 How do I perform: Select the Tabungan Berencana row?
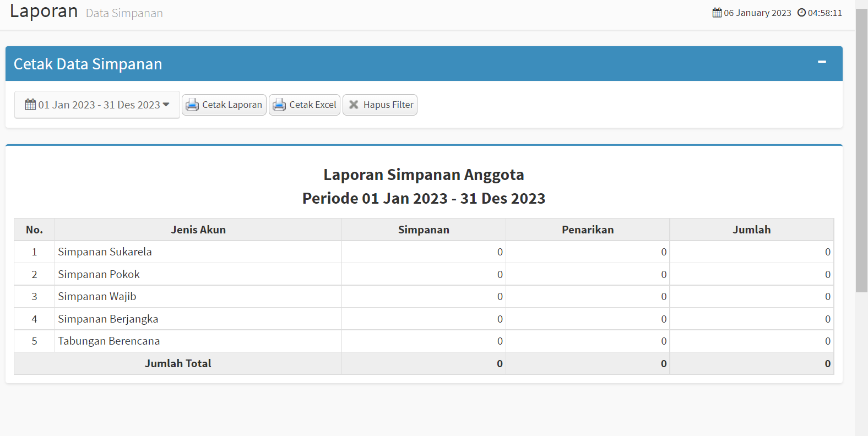109,341
